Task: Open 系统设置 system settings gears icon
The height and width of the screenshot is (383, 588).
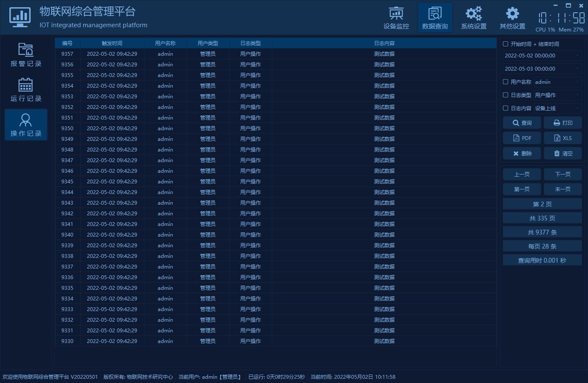Action: (x=473, y=14)
